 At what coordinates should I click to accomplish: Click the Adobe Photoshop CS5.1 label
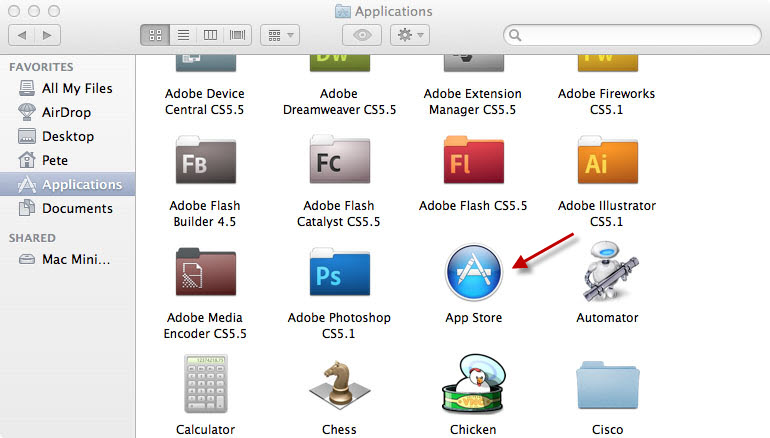point(339,326)
